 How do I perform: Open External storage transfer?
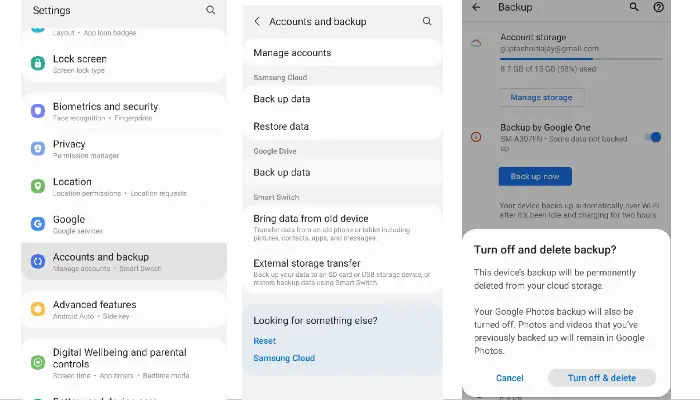pyautogui.click(x=342, y=272)
